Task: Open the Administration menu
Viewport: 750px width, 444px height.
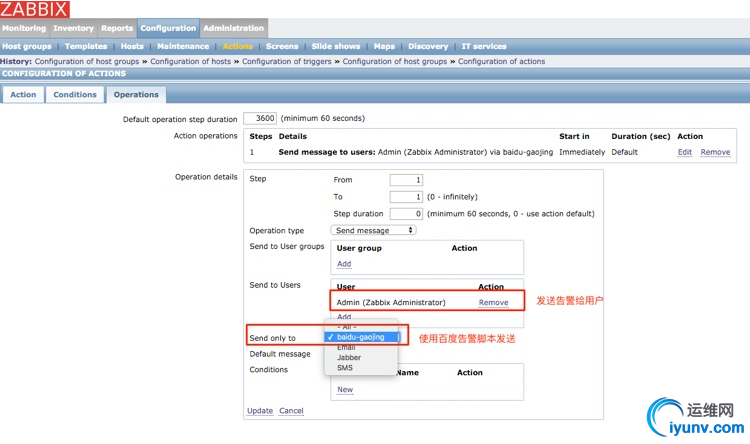Action: pyautogui.click(x=233, y=28)
